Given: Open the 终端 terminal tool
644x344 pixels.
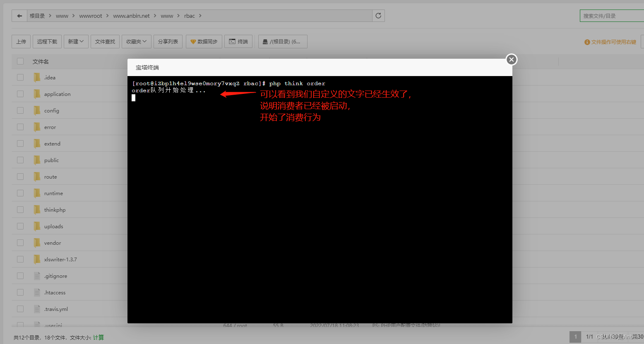Looking at the screenshot, I should coord(238,41).
